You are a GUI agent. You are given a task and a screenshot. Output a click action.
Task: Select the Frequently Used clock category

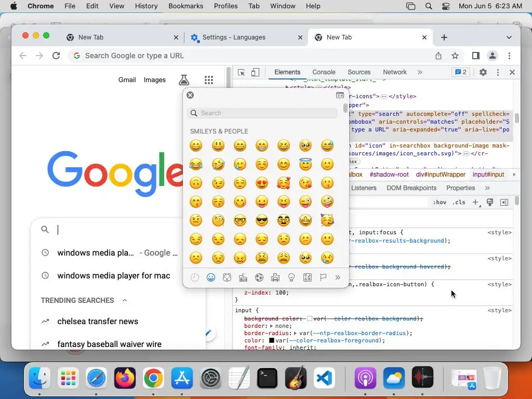[195, 277]
